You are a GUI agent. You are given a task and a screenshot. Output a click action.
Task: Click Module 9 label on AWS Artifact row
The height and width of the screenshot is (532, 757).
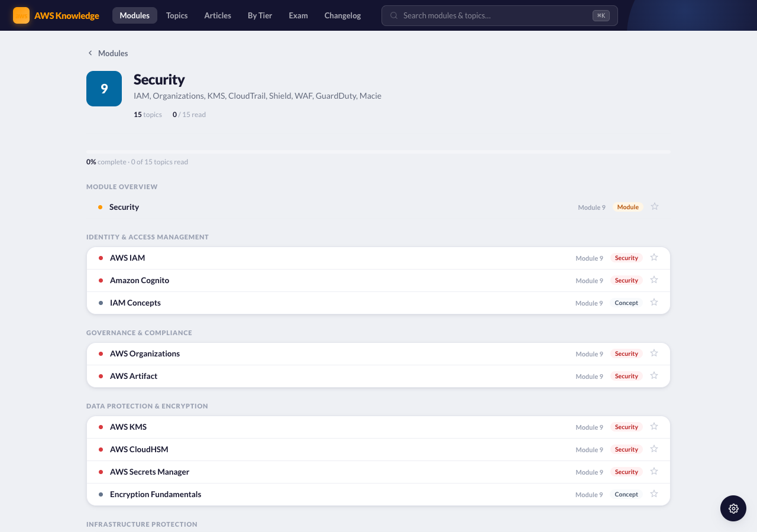(x=589, y=377)
